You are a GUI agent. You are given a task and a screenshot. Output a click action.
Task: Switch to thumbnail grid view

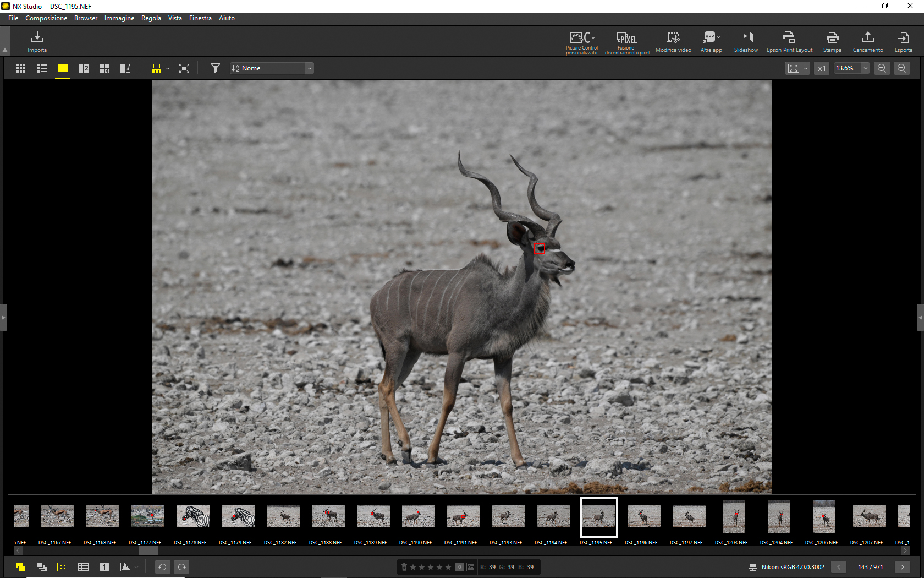21,68
